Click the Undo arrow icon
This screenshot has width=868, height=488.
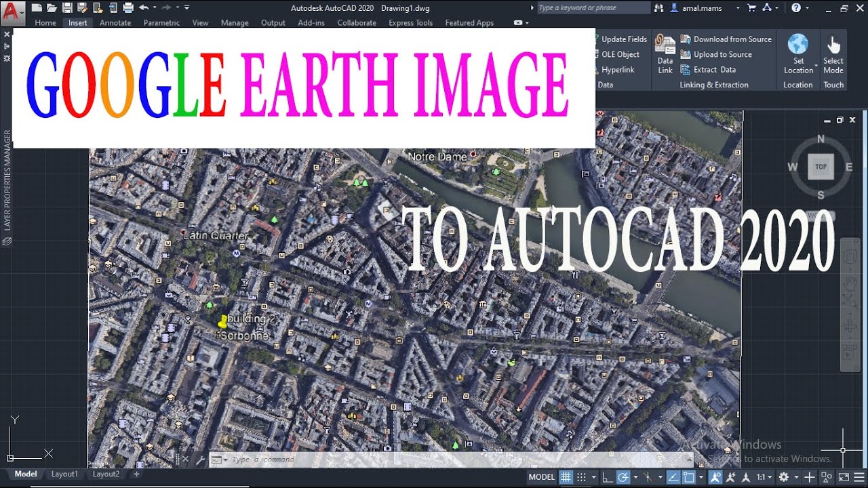[x=143, y=8]
